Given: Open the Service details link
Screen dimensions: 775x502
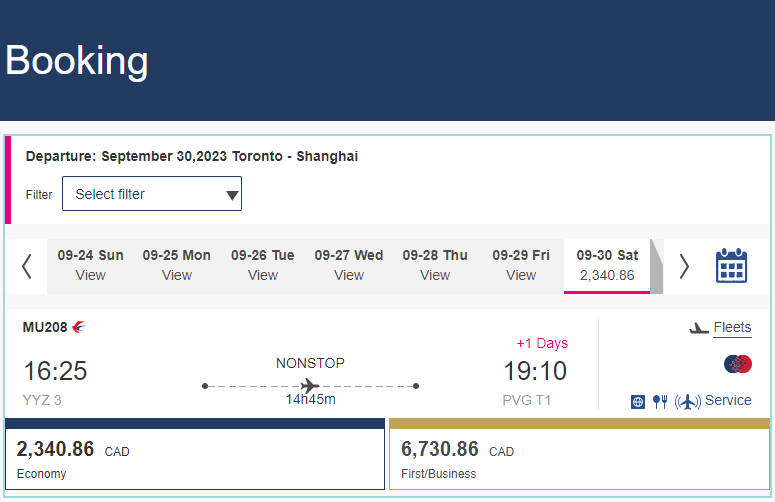Looking at the screenshot, I should [728, 400].
